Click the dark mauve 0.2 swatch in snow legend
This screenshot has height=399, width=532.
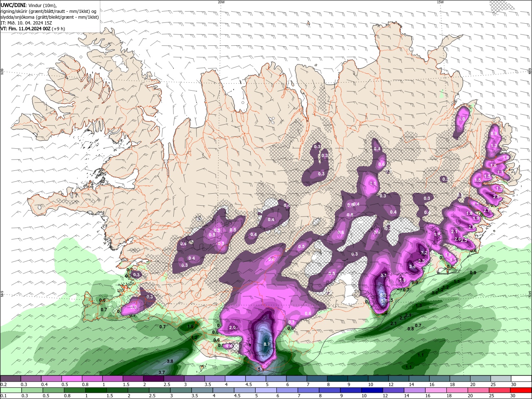coord(10,379)
